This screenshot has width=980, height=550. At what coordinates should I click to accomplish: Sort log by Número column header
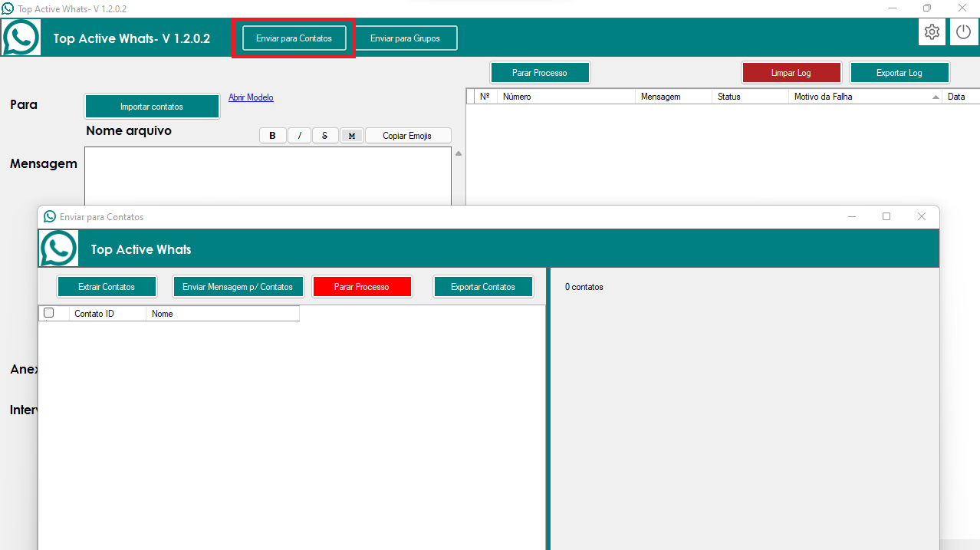(x=566, y=97)
